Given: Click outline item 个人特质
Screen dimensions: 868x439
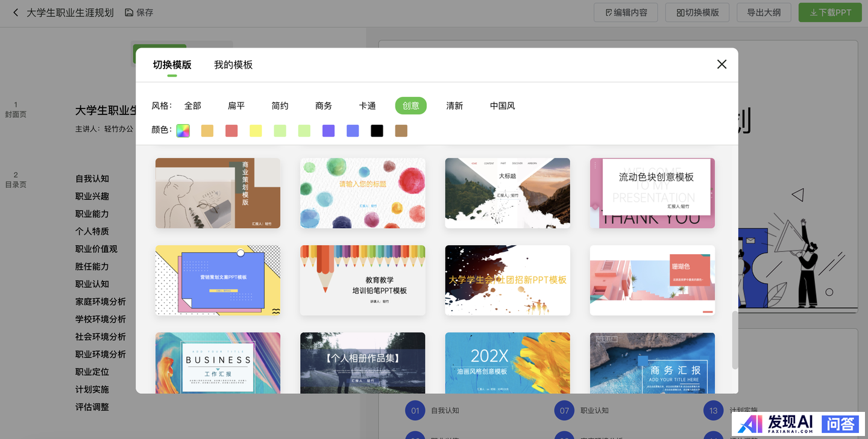Looking at the screenshot, I should point(92,231).
